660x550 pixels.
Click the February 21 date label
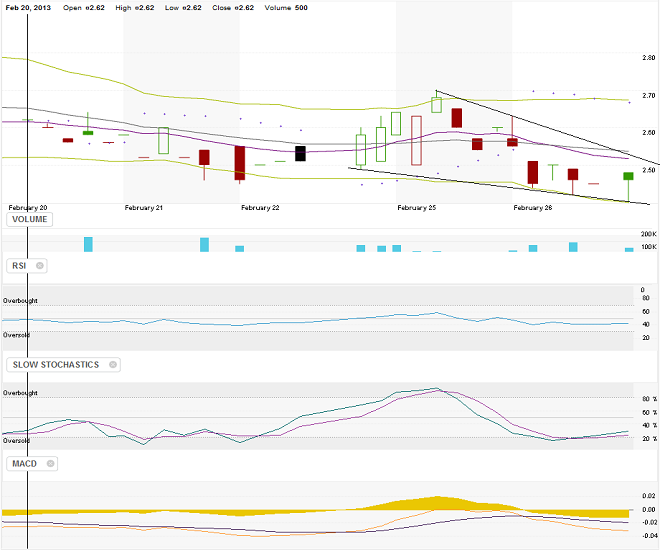pyautogui.click(x=144, y=208)
